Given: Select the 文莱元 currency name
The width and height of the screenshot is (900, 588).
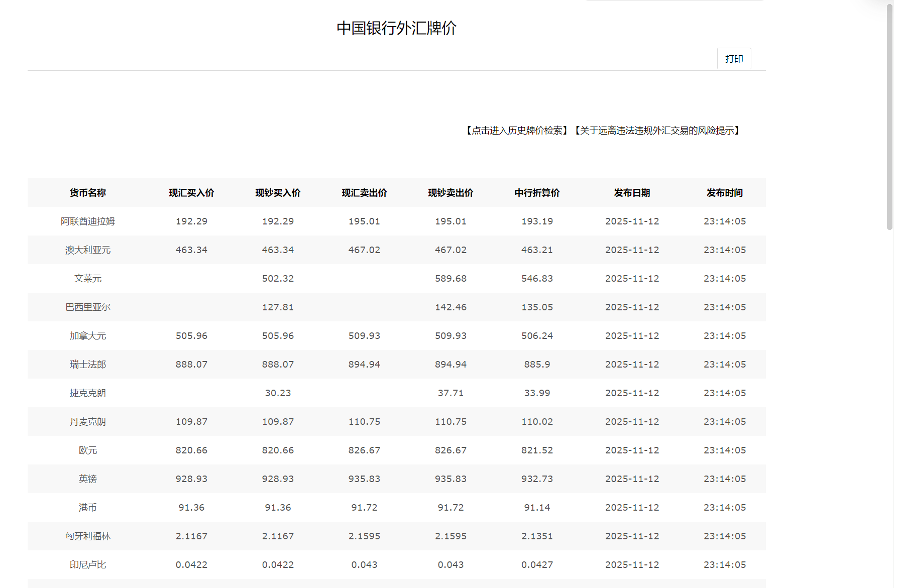Looking at the screenshot, I should click(x=88, y=279).
